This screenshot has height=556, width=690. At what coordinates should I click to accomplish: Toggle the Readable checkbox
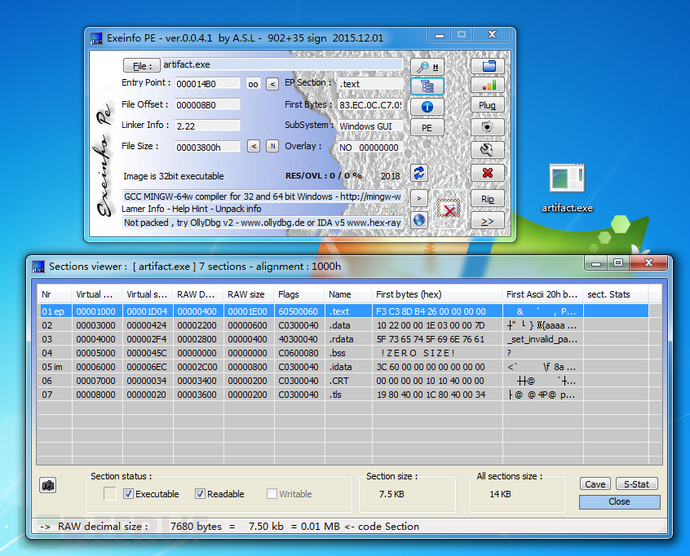200,493
